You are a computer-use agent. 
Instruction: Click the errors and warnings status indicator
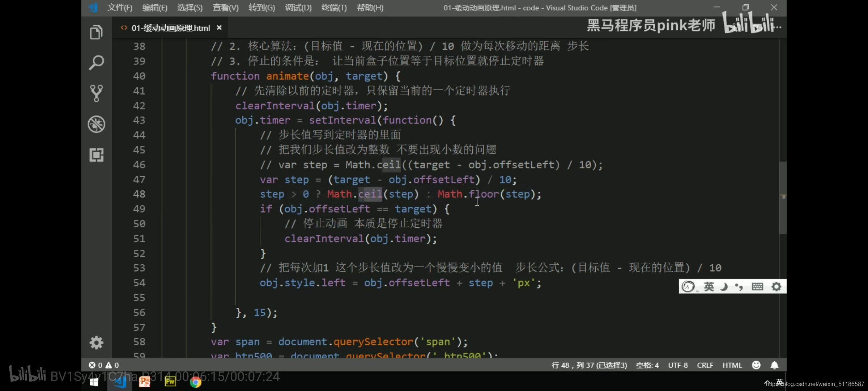coord(104,365)
